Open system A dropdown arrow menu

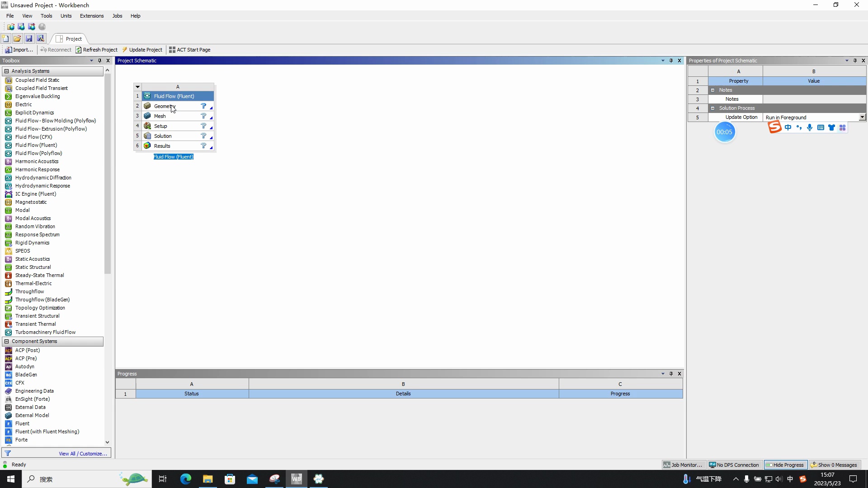click(137, 87)
